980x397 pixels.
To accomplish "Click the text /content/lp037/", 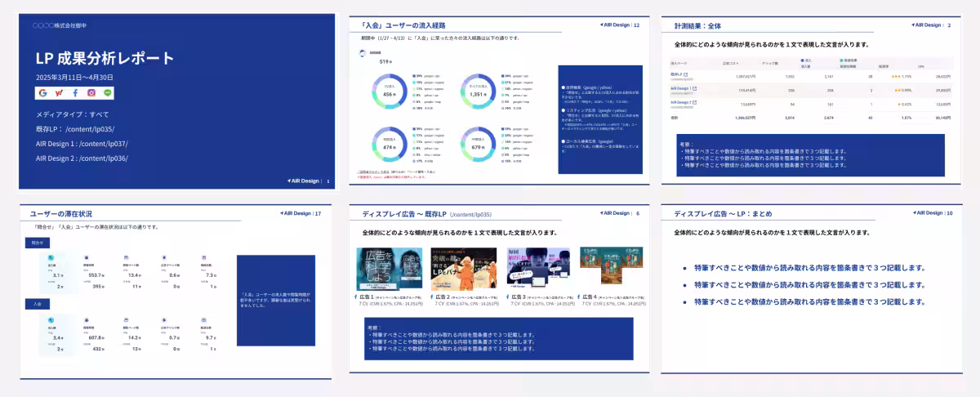I will (102, 144).
